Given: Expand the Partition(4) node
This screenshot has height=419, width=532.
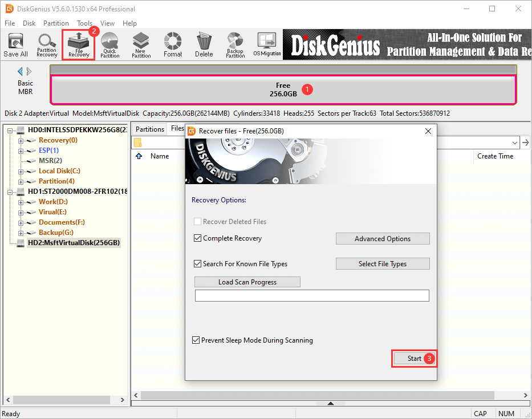Looking at the screenshot, I should [x=21, y=182].
